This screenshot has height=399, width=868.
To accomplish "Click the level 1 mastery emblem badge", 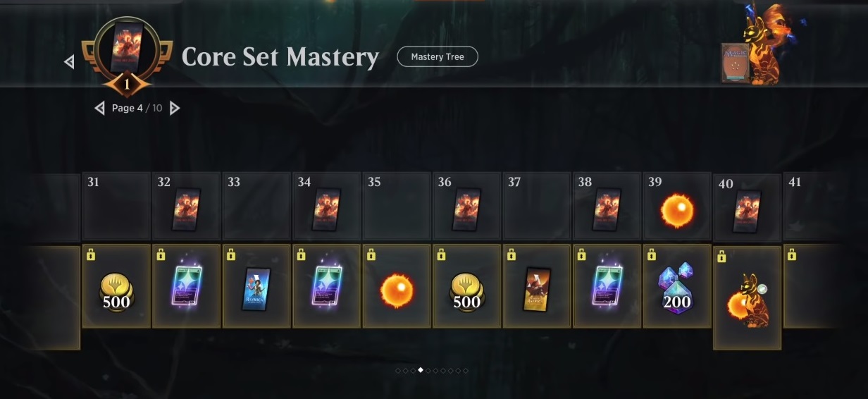I will (127, 56).
